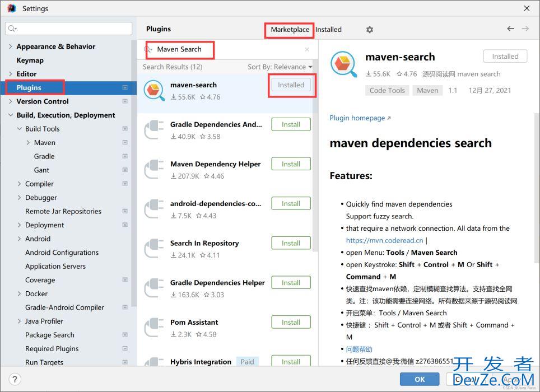
Task: Install Maven Dependency Helper plugin
Action: 291,164
